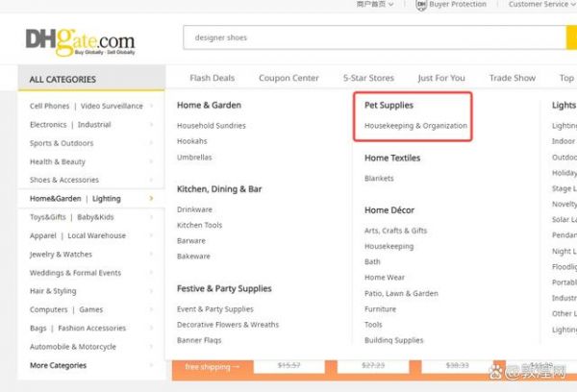Select Bags category
The image size is (577, 392).
[38, 328]
